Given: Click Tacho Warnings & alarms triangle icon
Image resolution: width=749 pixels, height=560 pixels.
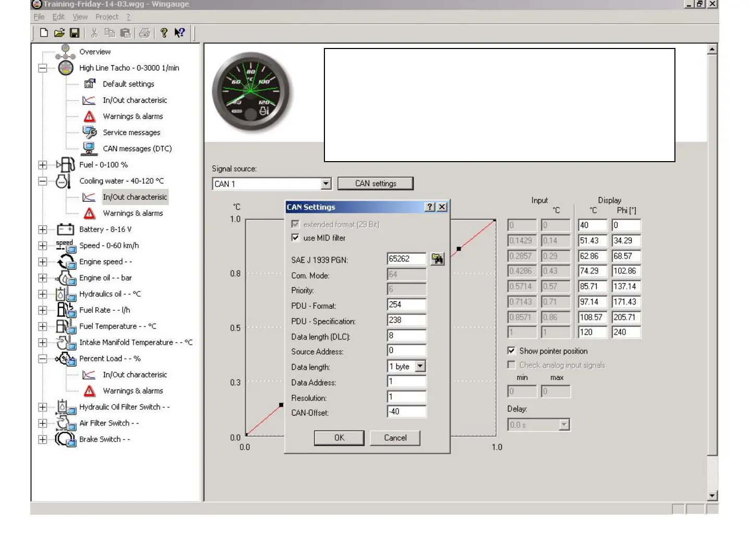Looking at the screenshot, I should (x=90, y=116).
